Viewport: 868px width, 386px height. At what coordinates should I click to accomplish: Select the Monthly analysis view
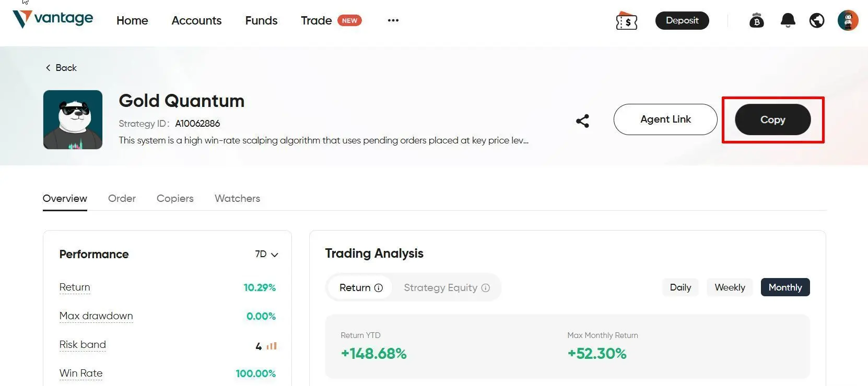point(785,287)
